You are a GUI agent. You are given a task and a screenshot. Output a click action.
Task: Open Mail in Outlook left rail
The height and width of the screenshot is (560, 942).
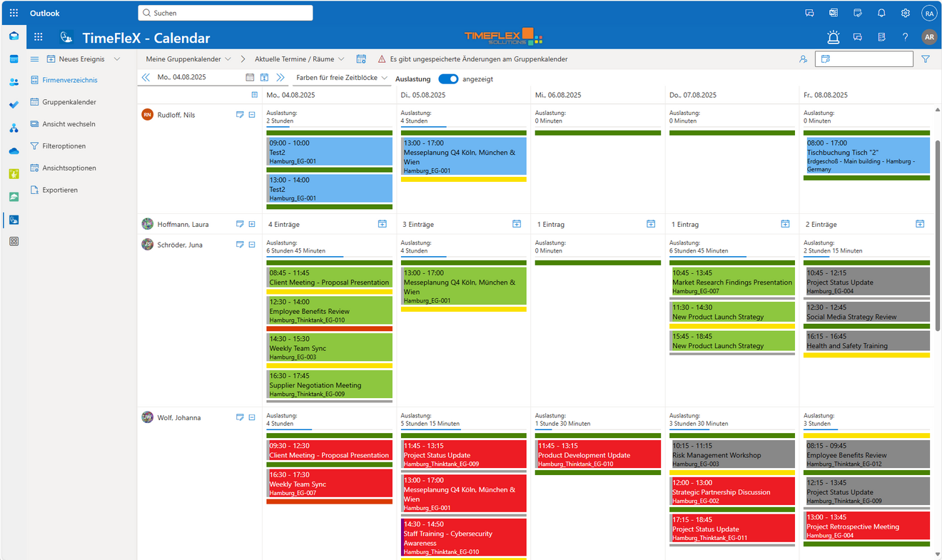click(14, 36)
